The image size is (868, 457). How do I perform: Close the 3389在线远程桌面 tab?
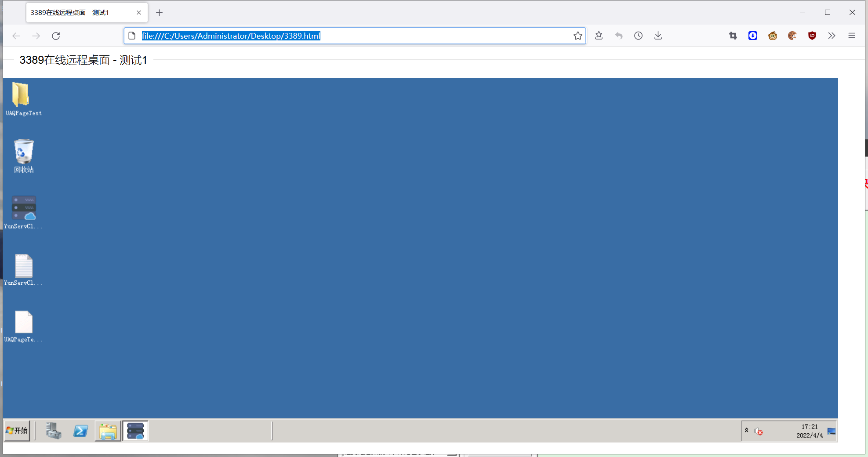point(139,13)
